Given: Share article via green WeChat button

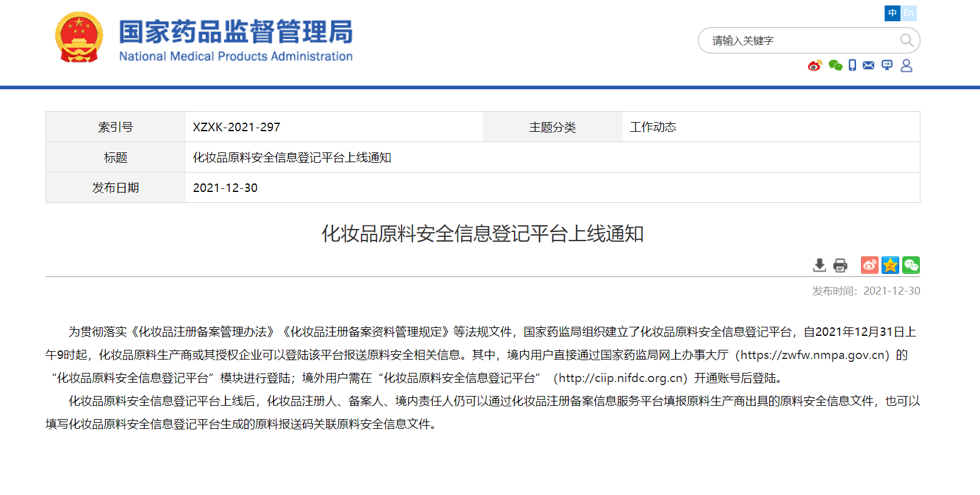Looking at the screenshot, I should point(911,265).
